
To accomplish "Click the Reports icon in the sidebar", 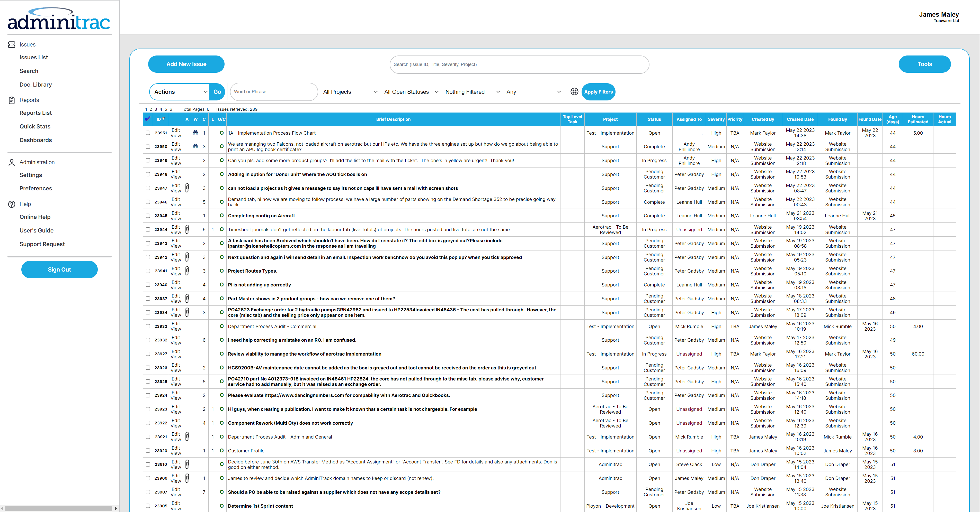I will (11, 100).
